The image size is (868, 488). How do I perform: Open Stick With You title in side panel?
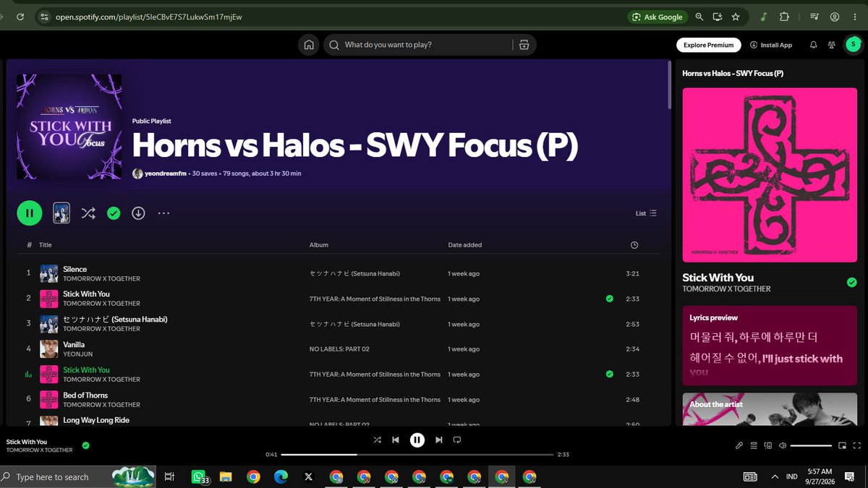tap(718, 278)
